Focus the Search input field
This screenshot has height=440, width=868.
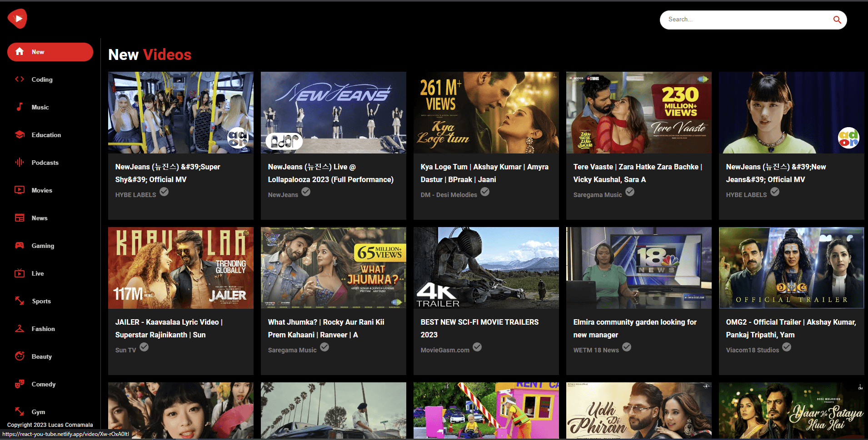click(748, 20)
